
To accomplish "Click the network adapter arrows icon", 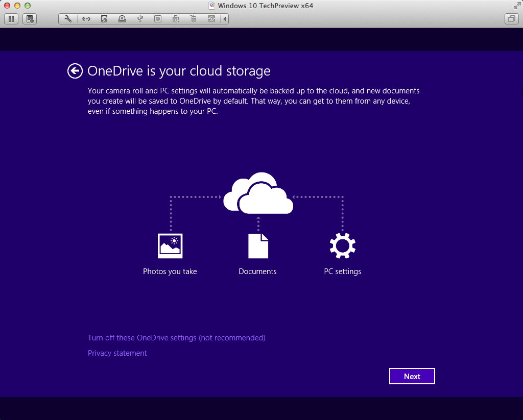I will [x=86, y=19].
